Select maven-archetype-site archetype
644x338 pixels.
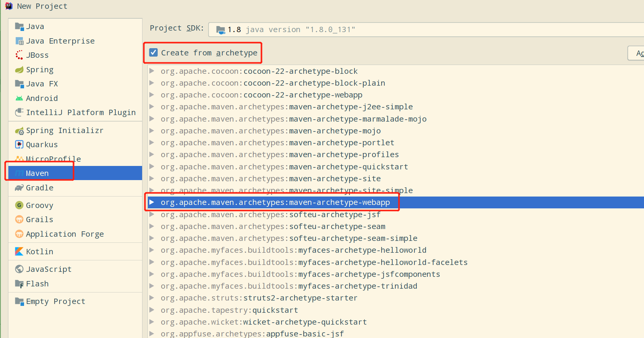pos(396,179)
